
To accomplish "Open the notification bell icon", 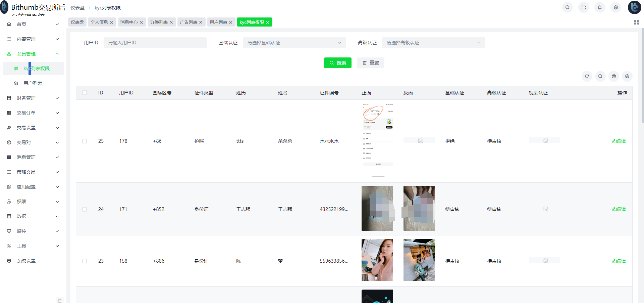I will (x=600, y=7).
